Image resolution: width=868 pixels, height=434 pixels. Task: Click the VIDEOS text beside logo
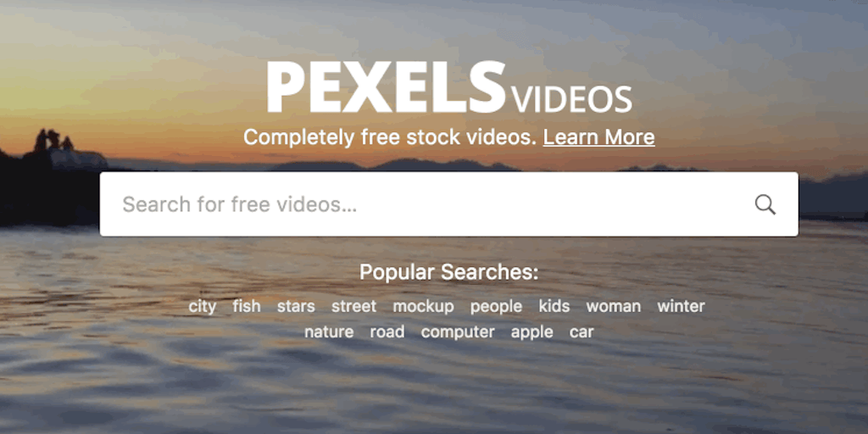point(572,100)
